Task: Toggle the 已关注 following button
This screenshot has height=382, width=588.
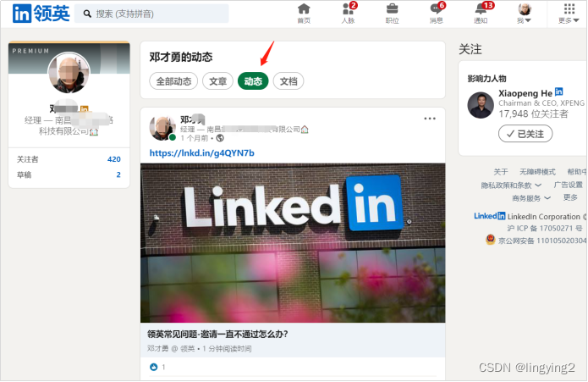Action: (525, 134)
